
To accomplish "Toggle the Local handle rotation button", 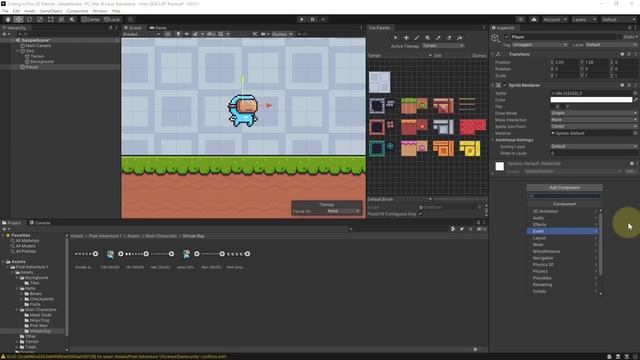I will coord(112,19).
